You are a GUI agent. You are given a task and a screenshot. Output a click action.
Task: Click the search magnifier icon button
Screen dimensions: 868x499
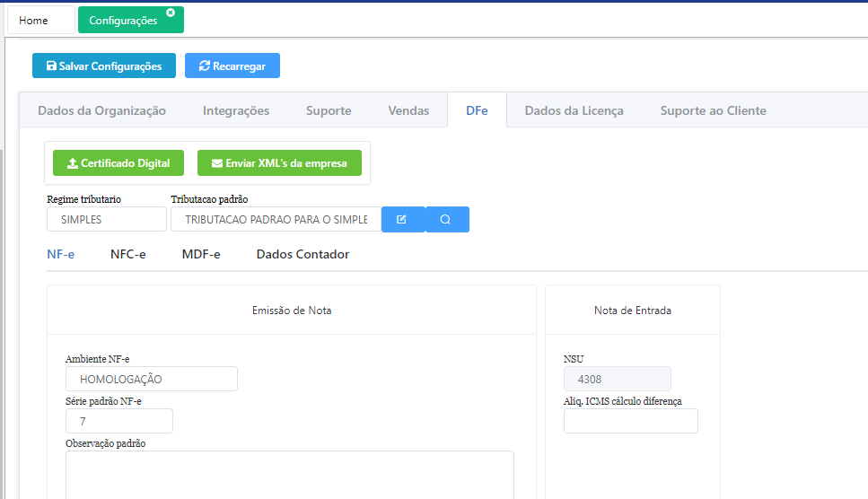pyautogui.click(x=446, y=220)
